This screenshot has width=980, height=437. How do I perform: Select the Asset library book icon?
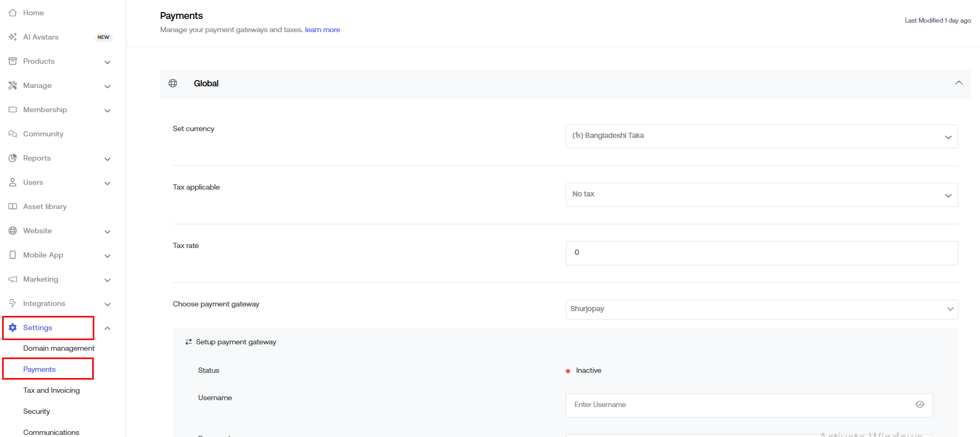13,206
